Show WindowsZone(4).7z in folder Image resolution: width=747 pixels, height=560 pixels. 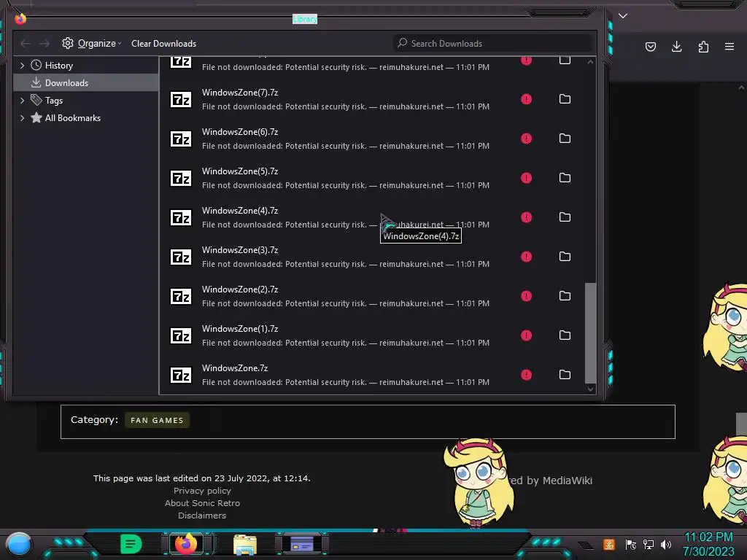pyautogui.click(x=565, y=217)
